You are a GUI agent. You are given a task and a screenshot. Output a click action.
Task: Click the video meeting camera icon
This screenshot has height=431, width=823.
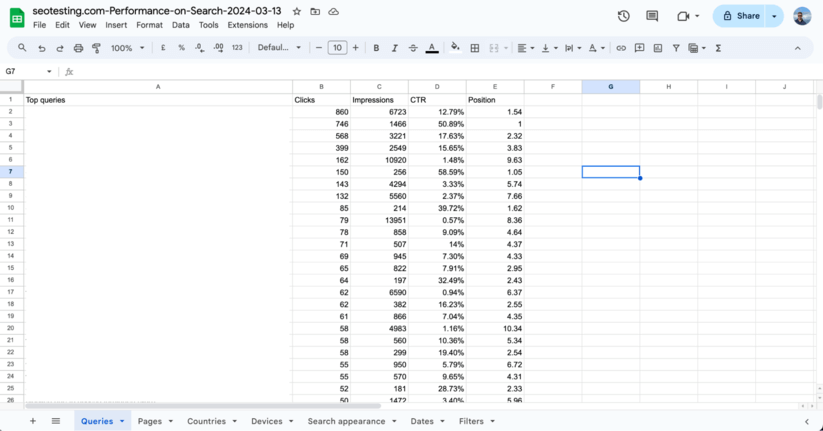[x=683, y=16]
